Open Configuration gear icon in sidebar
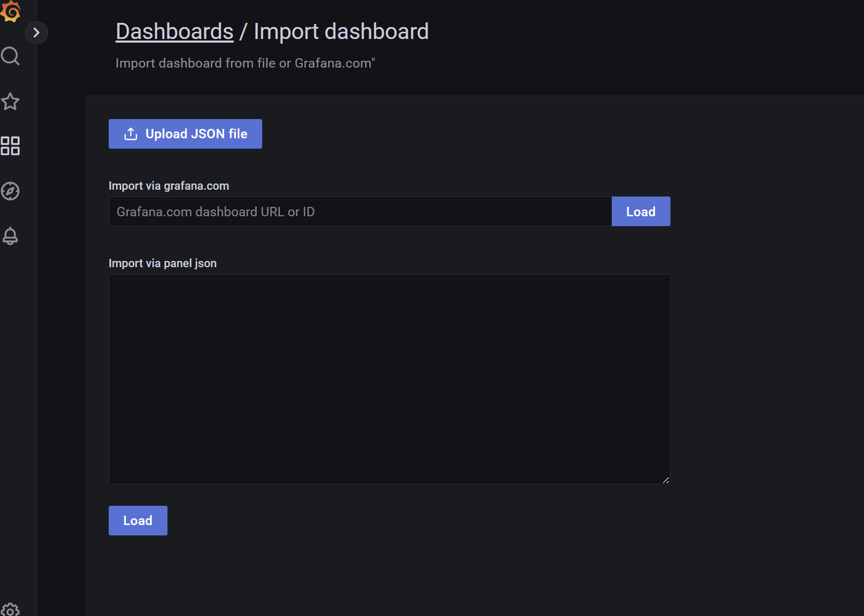864x616 pixels. [x=10, y=609]
